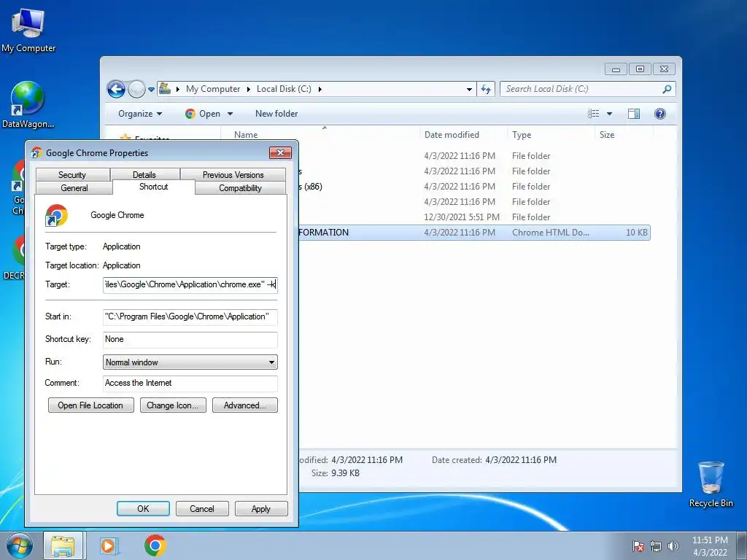This screenshot has width=747, height=560.
Task: Open address bar history dropdown
Action: pos(469,89)
